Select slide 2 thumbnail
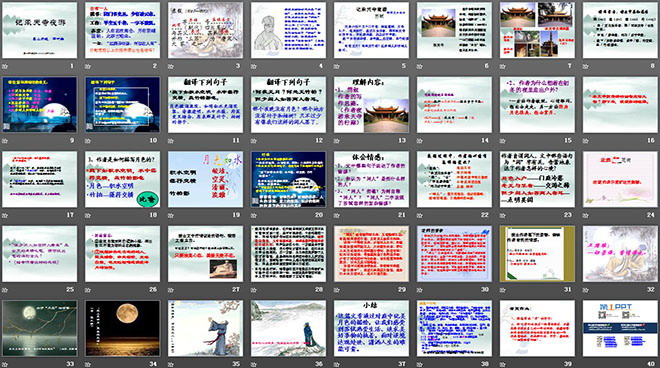The width and height of the screenshot is (660, 368). [x=122, y=30]
